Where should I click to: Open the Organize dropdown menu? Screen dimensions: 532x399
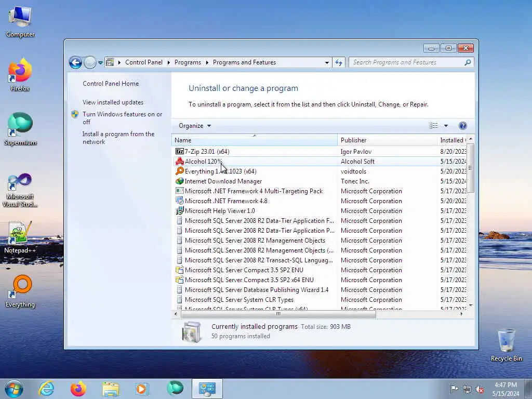pyautogui.click(x=195, y=126)
